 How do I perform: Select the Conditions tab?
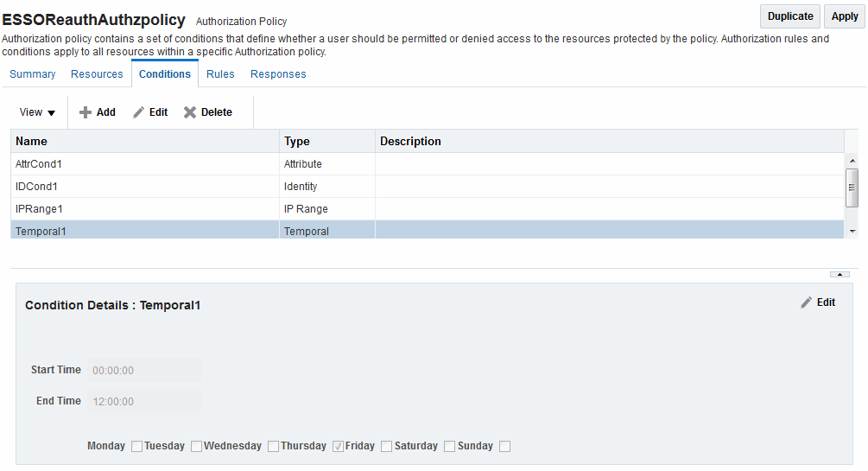[x=165, y=74]
